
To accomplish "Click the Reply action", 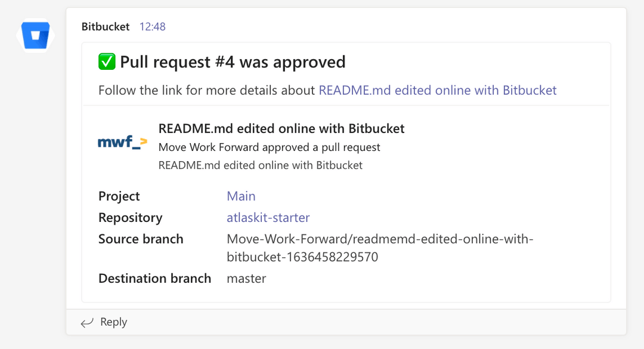I will coord(113,322).
